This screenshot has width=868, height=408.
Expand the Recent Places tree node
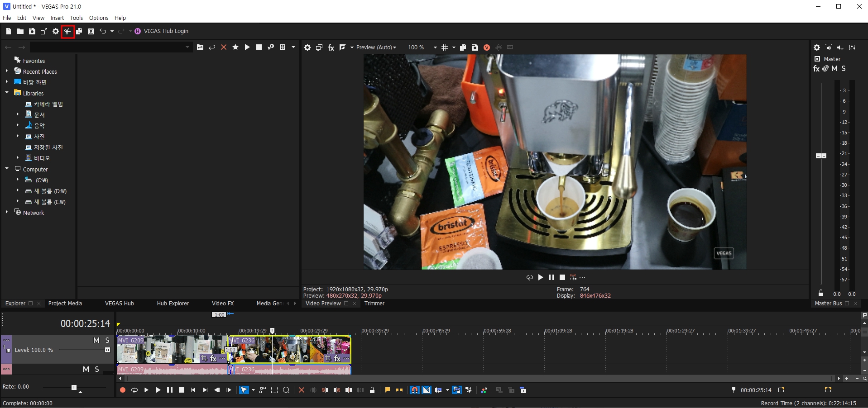[7, 71]
